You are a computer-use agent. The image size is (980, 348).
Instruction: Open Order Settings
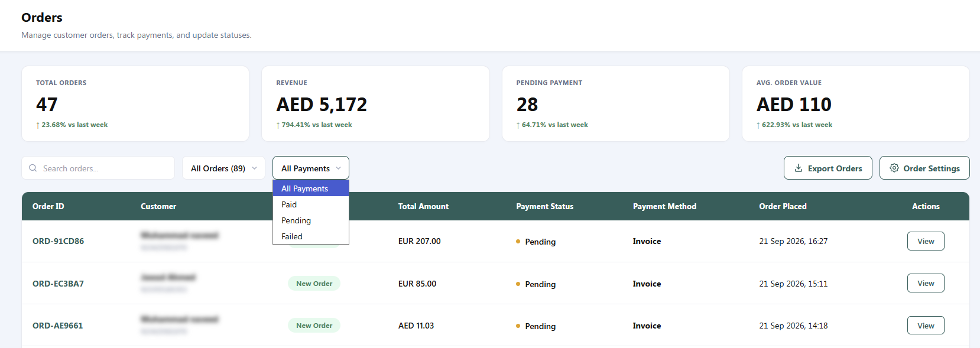coord(924,168)
